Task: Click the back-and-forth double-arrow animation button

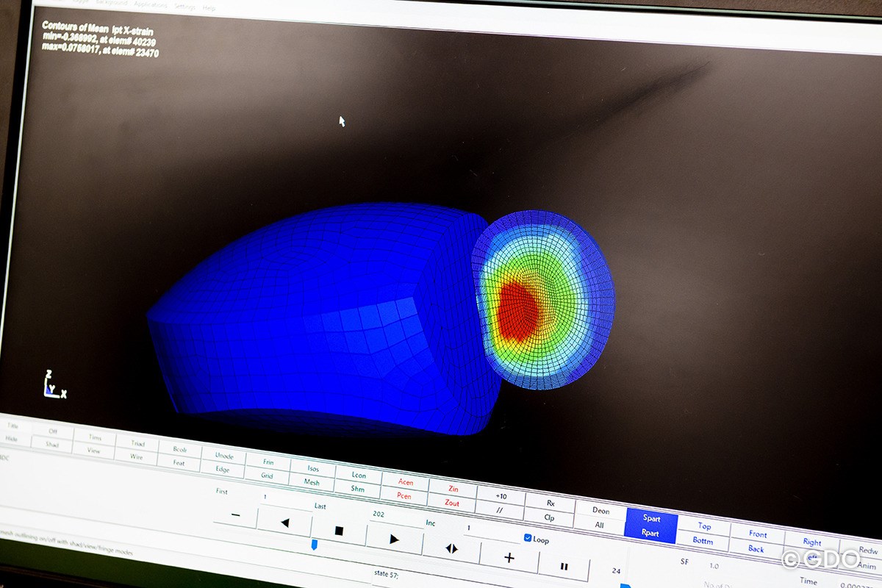Action: click(451, 548)
